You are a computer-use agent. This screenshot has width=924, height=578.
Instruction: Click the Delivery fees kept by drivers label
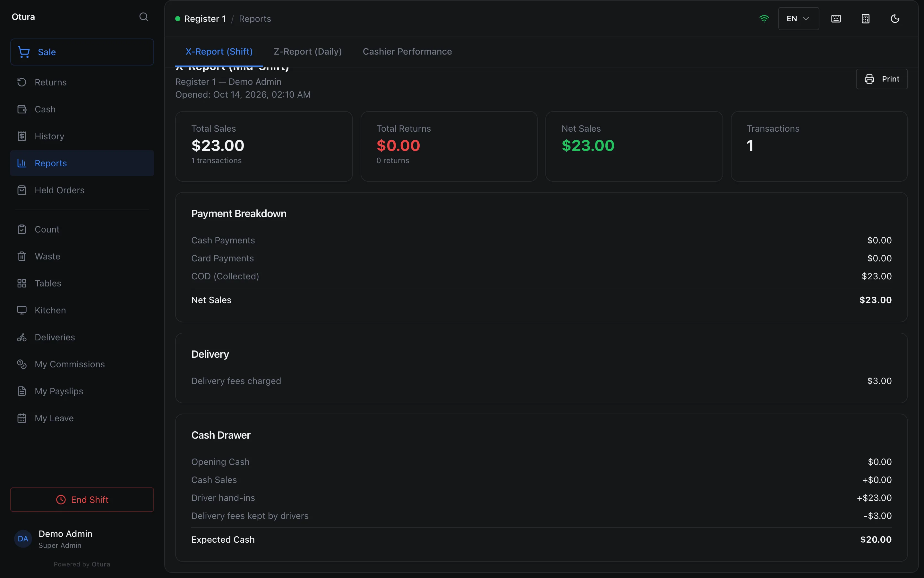click(250, 516)
